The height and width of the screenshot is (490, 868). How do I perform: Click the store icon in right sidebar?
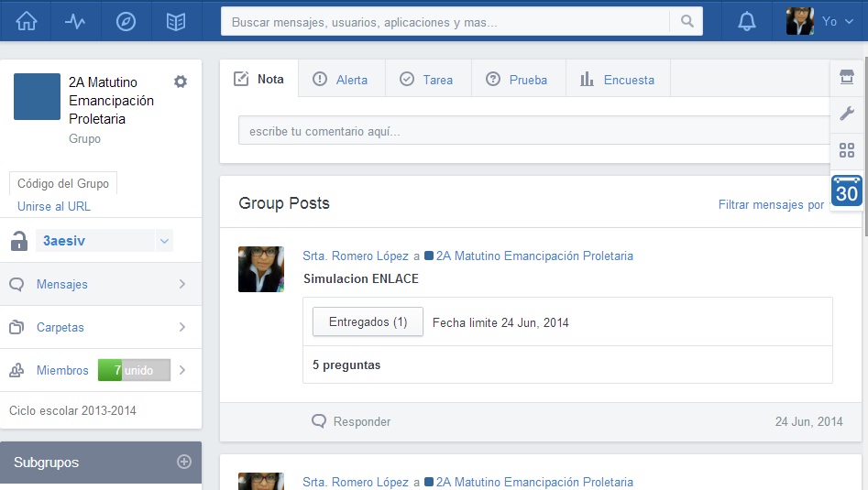[x=846, y=77]
